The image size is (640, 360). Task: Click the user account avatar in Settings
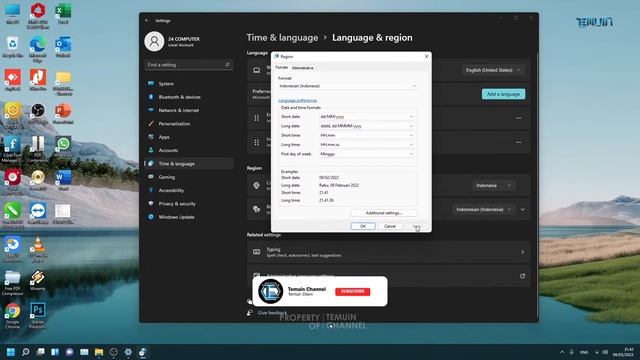(x=154, y=41)
